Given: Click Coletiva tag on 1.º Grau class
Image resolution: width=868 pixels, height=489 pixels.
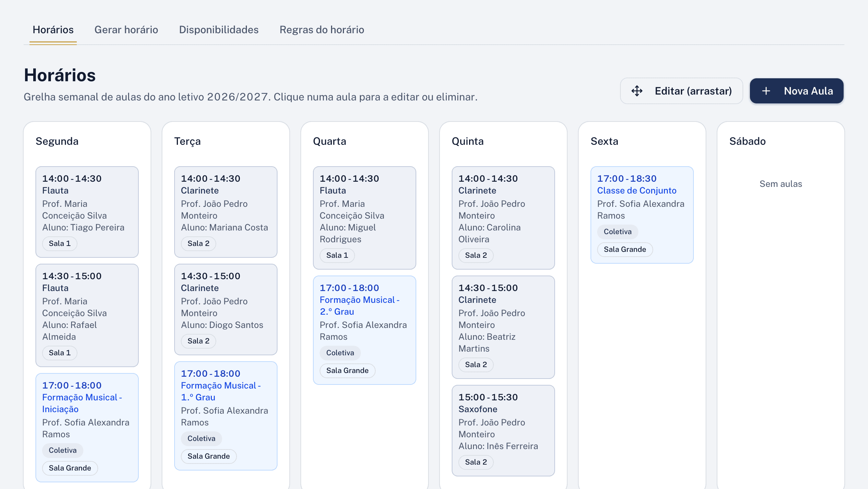Looking at the screenshot, I should [201, 438].
